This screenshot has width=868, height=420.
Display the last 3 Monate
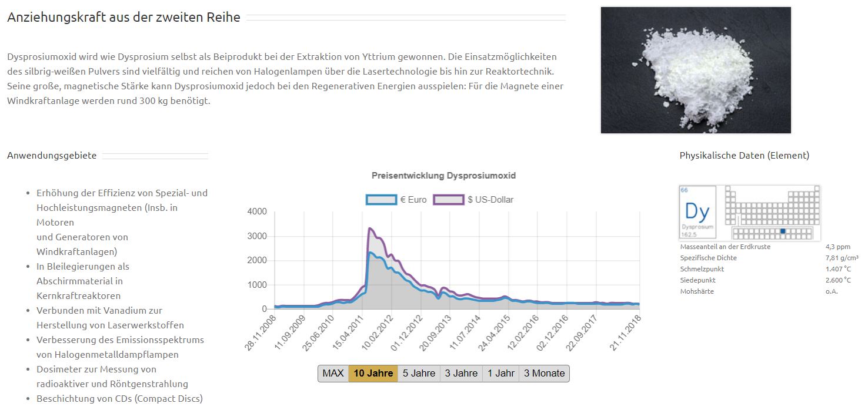[544, 374]
